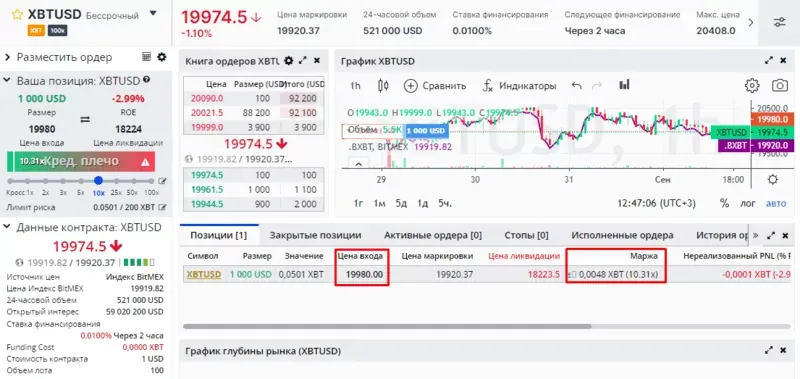Select the 1д chart range
Screen dimensions: 800x379
pyautogui.click(x=422, y=203)
